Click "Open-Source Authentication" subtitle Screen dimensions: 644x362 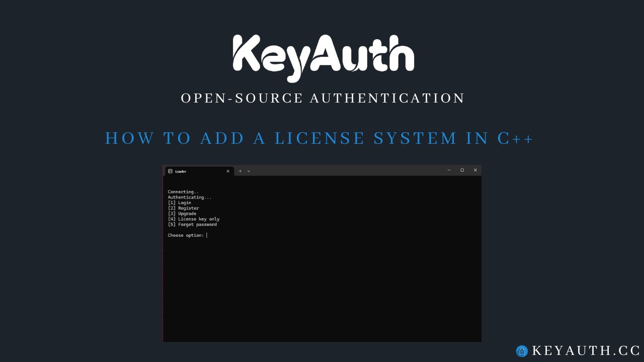pos(323,98)
